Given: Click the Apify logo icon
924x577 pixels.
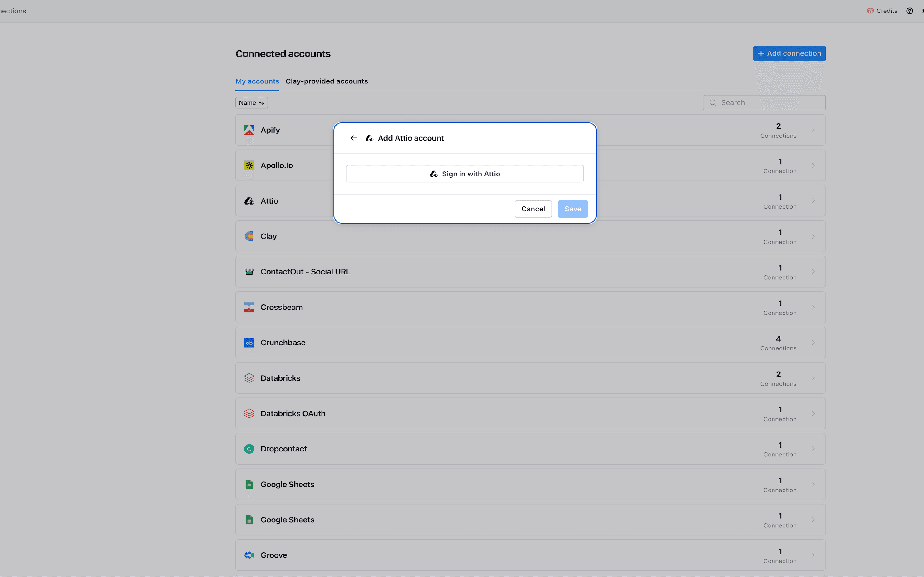Looking at the screenshot, I should tap(249, 130).
